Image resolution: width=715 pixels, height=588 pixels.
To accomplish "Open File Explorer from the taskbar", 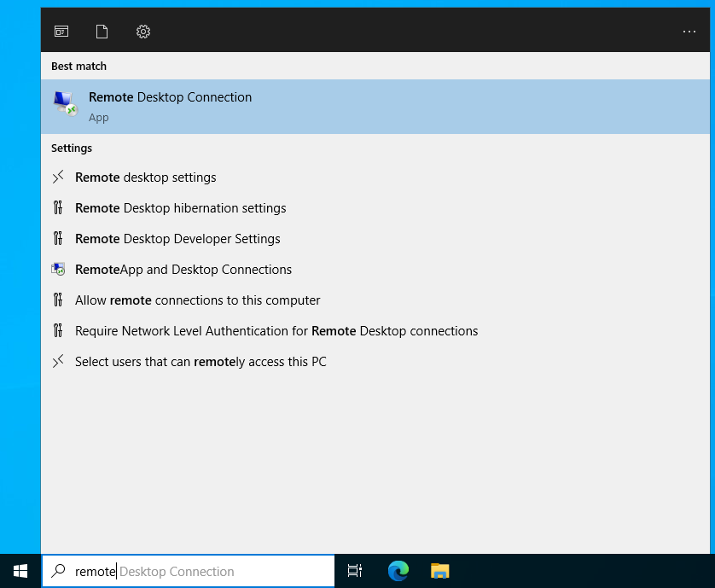I will [x=439, y=571].
